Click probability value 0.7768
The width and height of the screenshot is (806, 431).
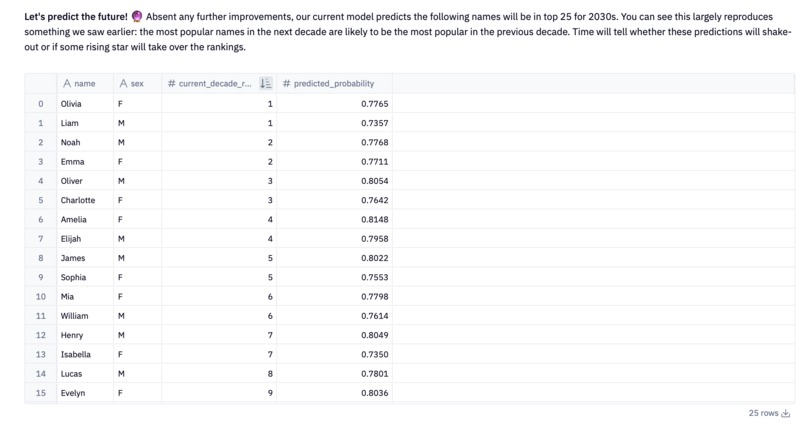[x=375, y=142]
